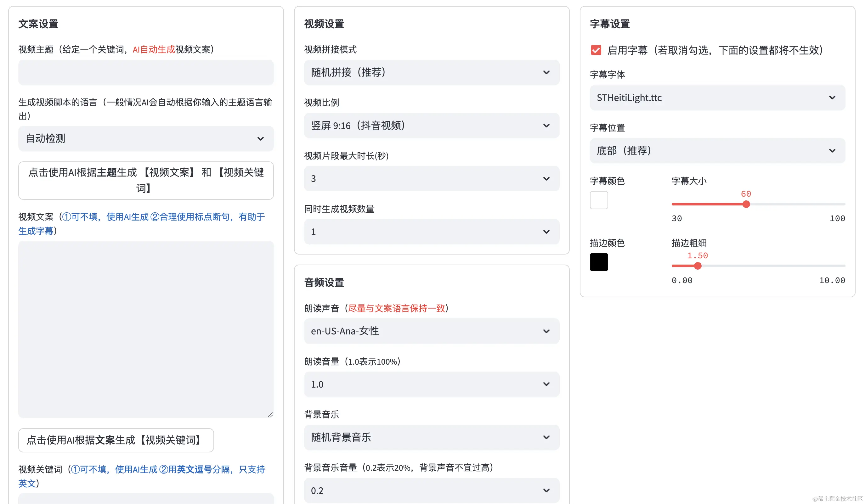Screen dimensions: 865x504
Task: Expand the 同时生成视频数量 dropdown
Action: (431, 232)
